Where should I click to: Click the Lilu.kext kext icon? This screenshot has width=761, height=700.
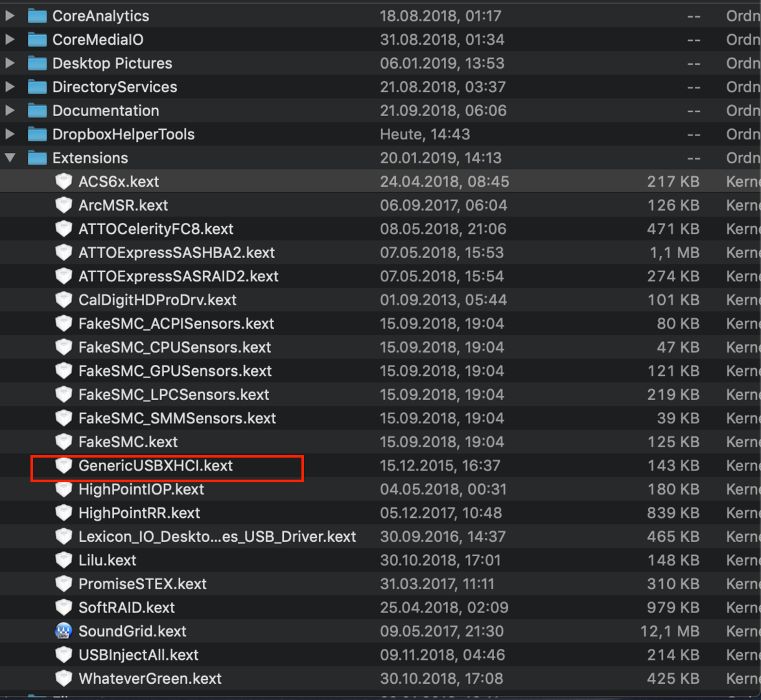pos(64,560)
